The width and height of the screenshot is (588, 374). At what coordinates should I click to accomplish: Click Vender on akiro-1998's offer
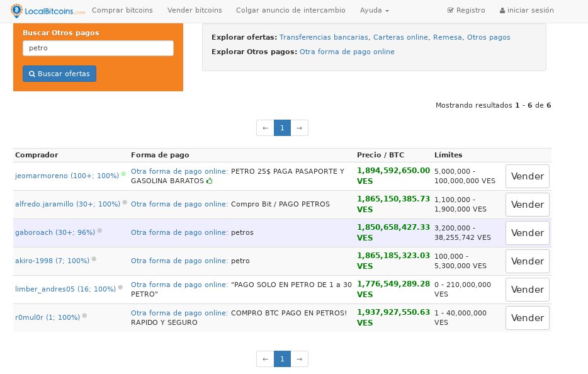(x=528, y=261)
